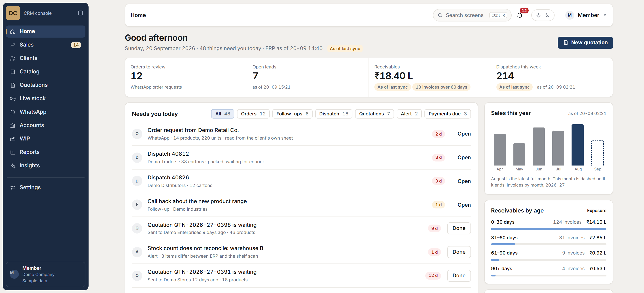The height and width of the screenshot is (293, 644).
Task: Select the Orders 12 filter tab
Action: (253, 114)
